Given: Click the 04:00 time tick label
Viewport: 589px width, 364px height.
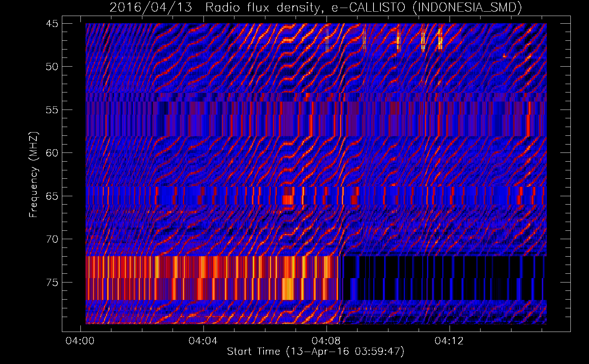Looking at the screenshot, I should click(x=80, y=341).
